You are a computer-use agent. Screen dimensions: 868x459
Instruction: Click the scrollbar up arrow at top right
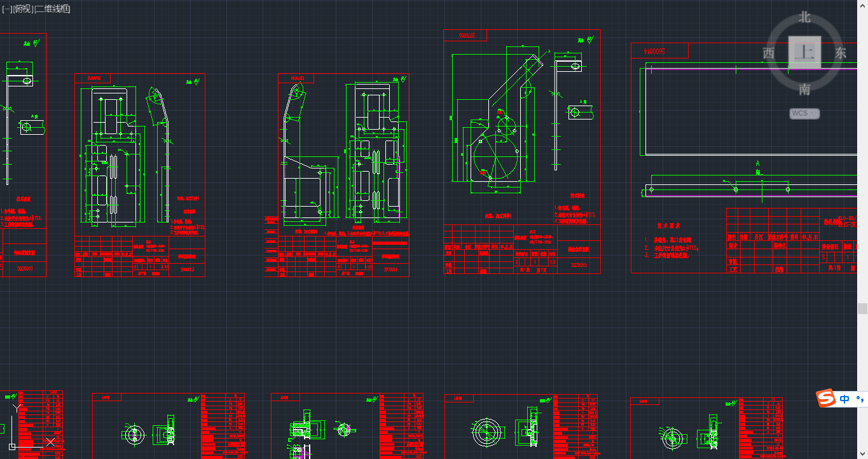(862, 4)
